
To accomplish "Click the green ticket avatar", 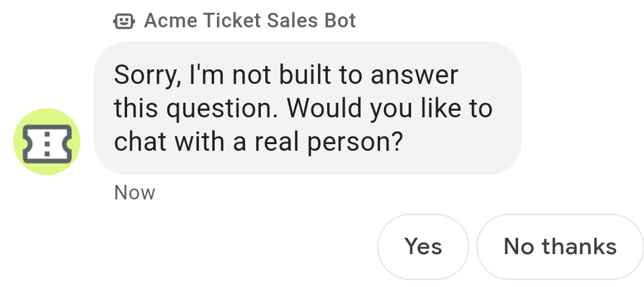I will pos(47,142).
